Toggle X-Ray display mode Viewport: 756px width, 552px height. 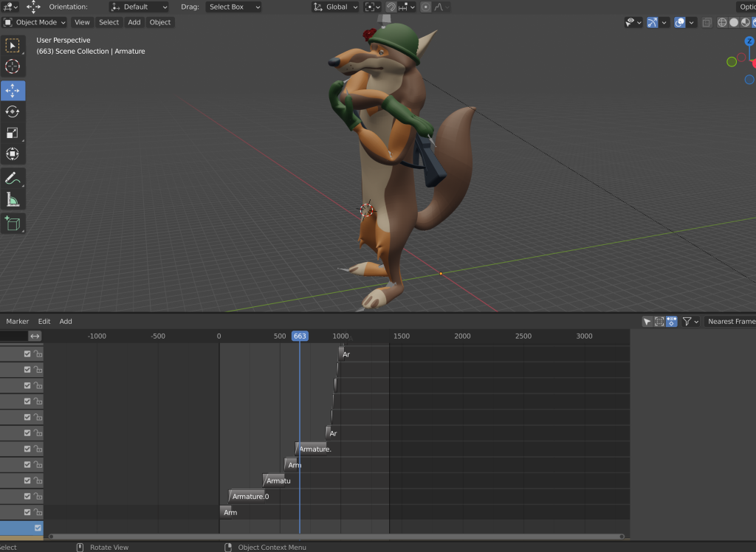pos(707,22)
